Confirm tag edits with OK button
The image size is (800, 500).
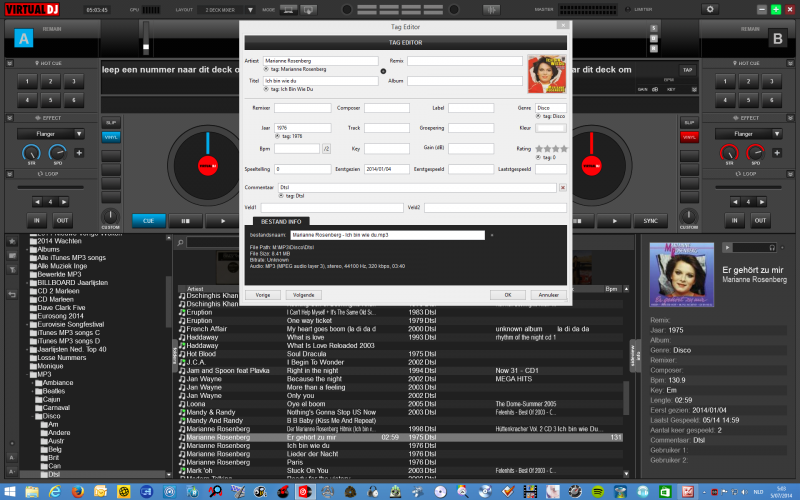point(508,295)
